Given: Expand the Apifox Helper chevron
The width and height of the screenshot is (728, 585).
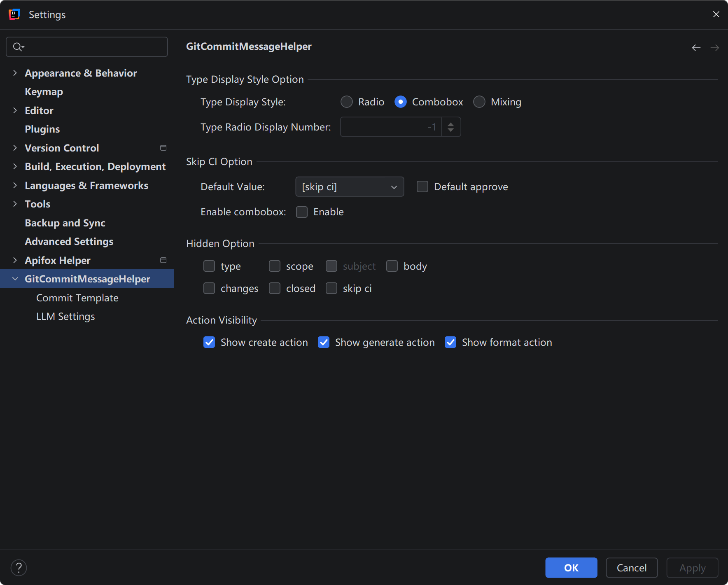Looking at the screenshot, I should 15,260.
